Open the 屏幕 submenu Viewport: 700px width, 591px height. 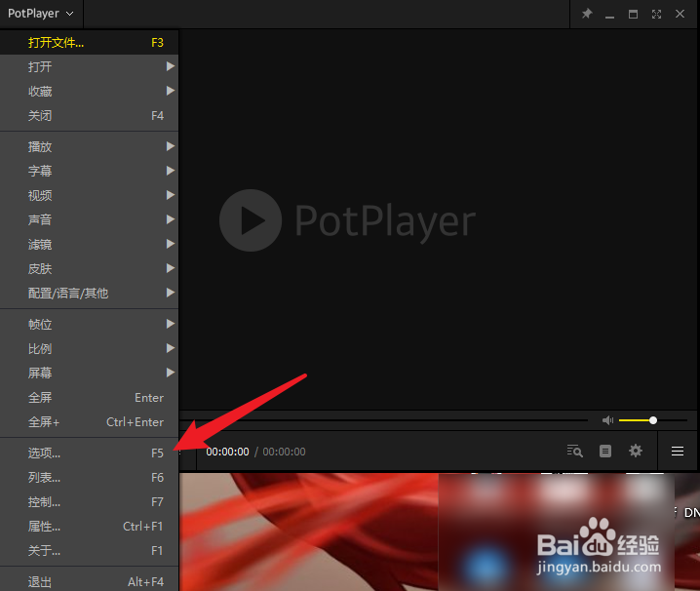click(90, 373)
